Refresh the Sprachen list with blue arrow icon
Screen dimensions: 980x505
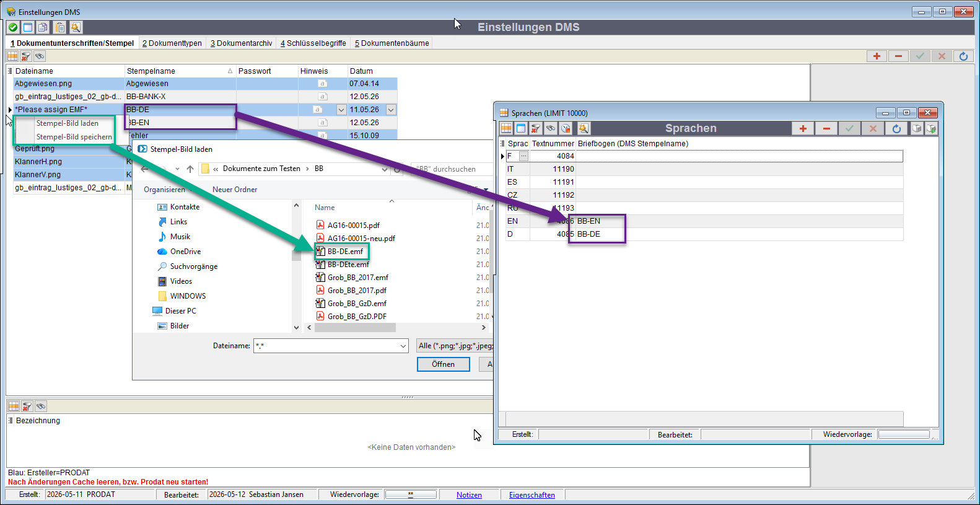point(896,128)
